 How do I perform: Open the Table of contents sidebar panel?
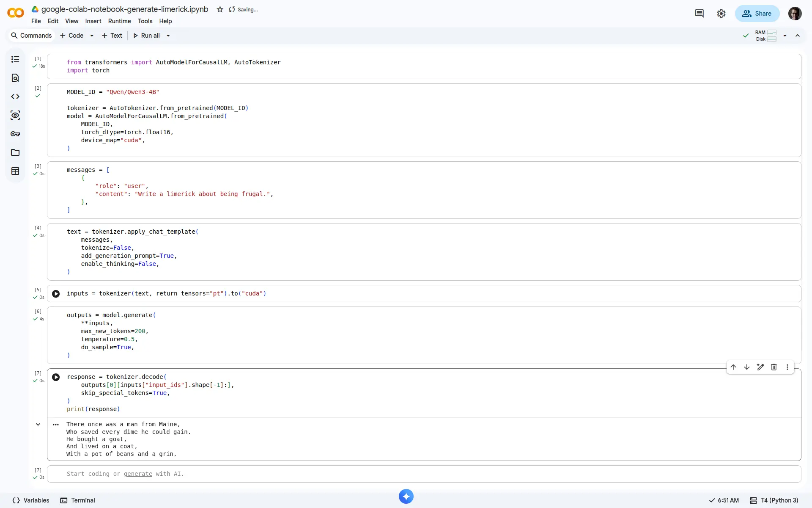point(15,59)
